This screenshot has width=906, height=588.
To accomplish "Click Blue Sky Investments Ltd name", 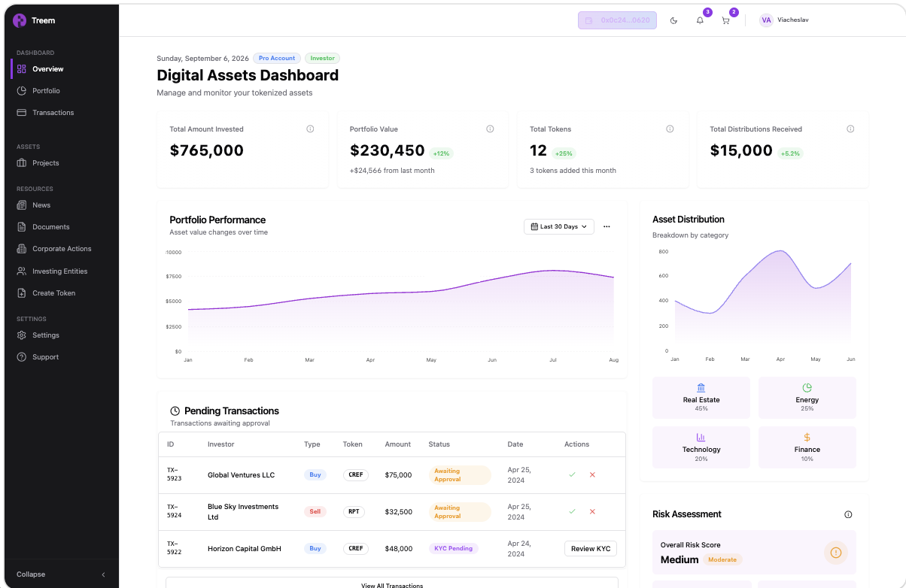I will [243, 512].
